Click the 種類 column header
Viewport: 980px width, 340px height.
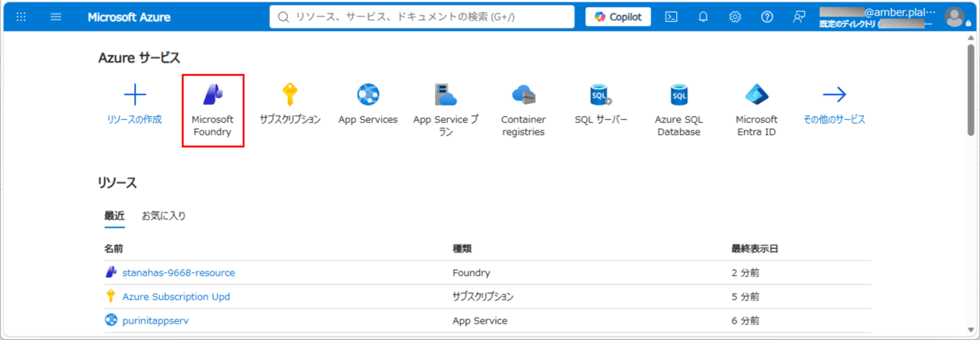point(462,249)
